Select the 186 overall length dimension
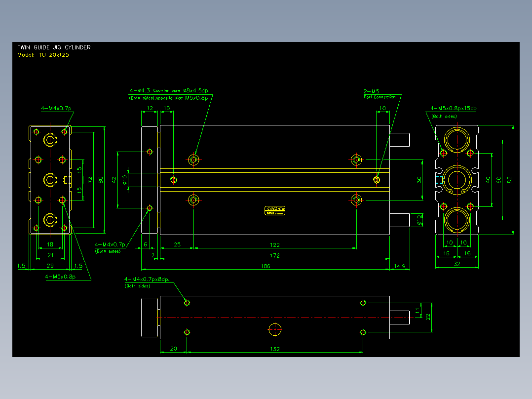This screenshot has width=532, height=399. click(x=266, y=266)
